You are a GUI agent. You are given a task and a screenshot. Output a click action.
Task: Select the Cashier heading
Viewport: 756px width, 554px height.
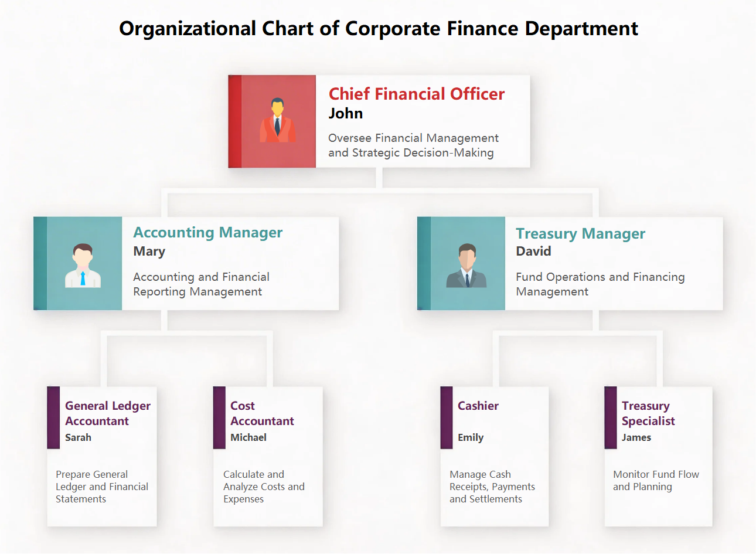point(478,406)
